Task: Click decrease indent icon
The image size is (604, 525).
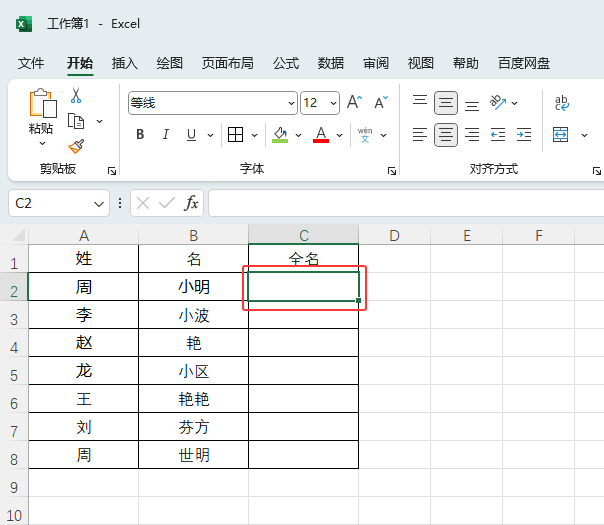Action: 498,135
